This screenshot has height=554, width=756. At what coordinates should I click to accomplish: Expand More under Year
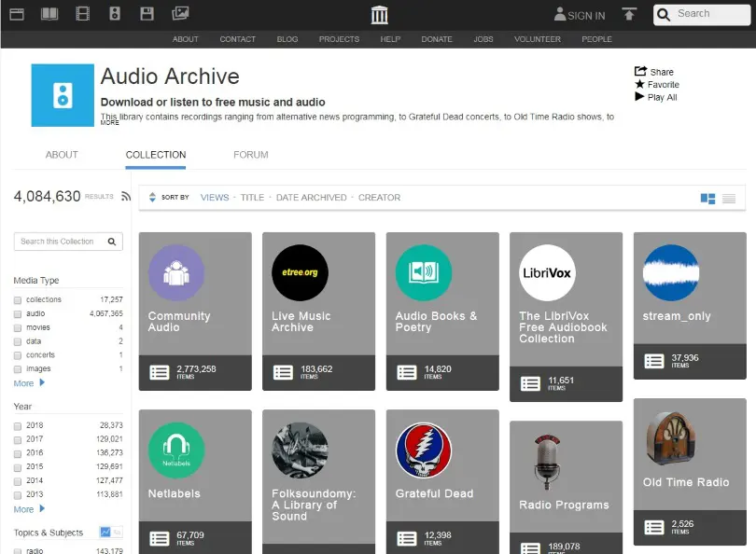pos(29,509)
